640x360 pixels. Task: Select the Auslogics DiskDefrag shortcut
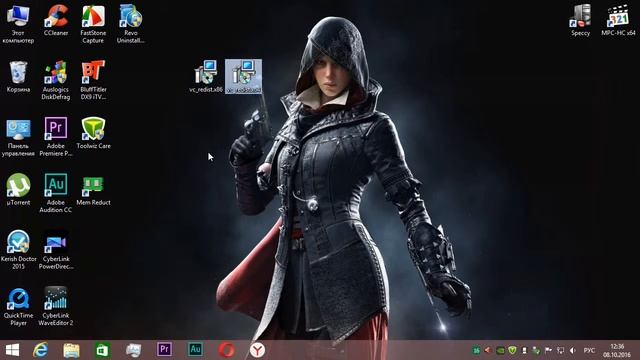(x=56, y=80)
